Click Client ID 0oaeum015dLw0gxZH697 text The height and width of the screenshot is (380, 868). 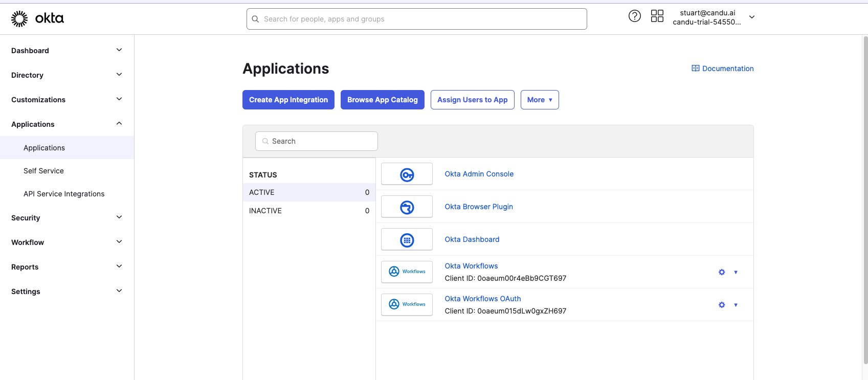[505, 311]
